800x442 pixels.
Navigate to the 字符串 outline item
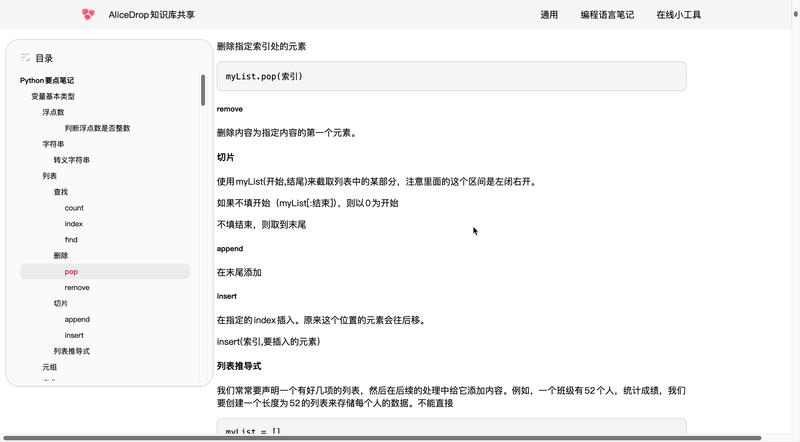click(x=53, y=144)
